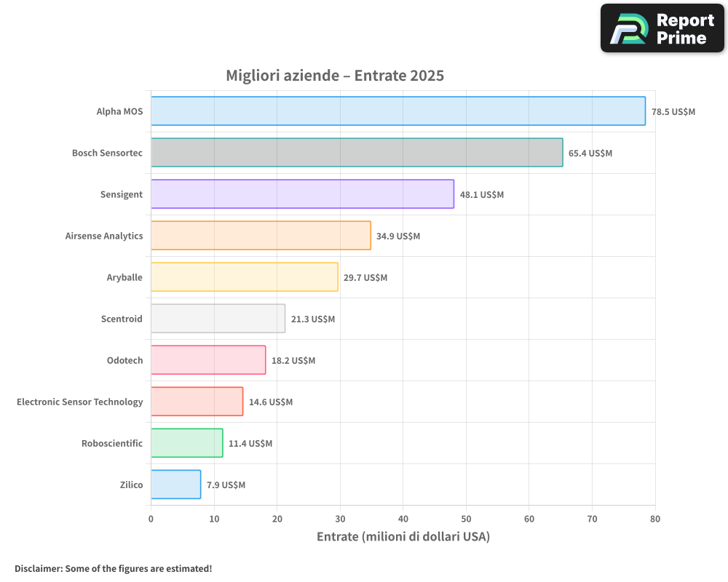The width and height of the screenshot is (728, 582).
Task: Toggle the Odotech bar visibility
Action: pos(207,360)
